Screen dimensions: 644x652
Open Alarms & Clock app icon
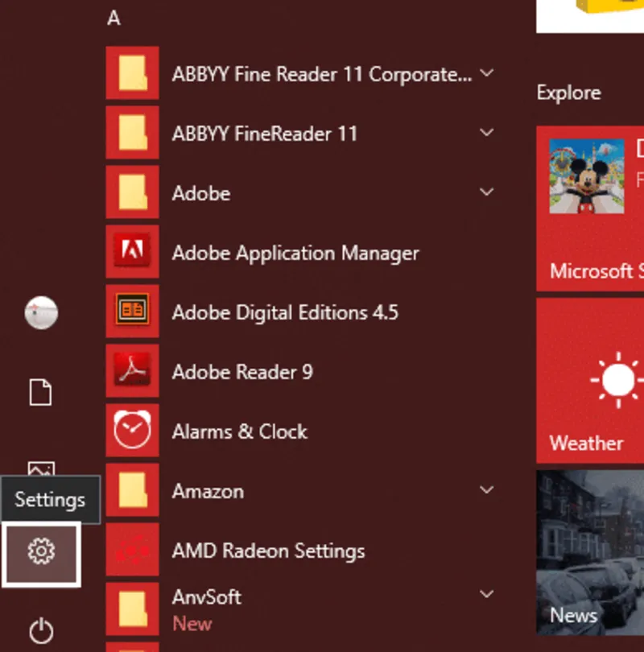point(132,431)
